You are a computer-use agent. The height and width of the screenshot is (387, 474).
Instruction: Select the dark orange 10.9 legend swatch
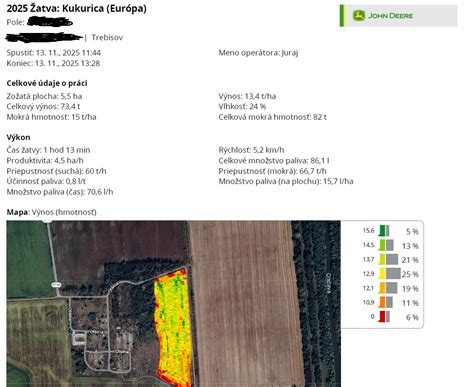(382, 302)
